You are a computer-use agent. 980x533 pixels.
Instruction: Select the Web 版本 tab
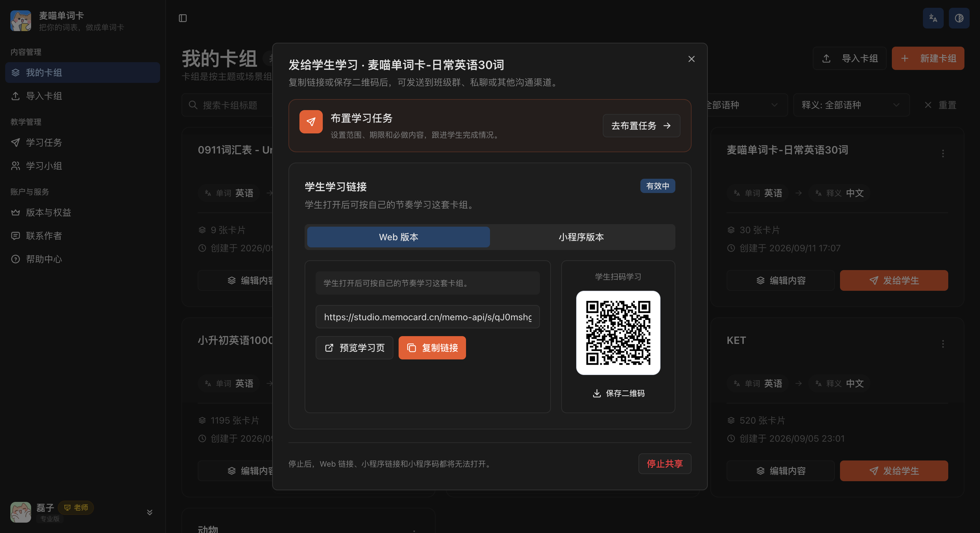pyautogui.click(x=398, y=237)
